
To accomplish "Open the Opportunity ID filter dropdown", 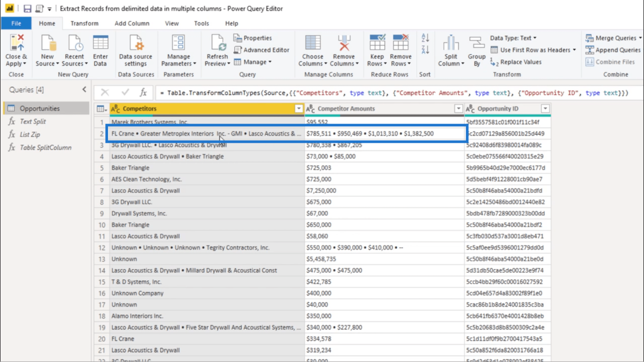I will 545,109.
